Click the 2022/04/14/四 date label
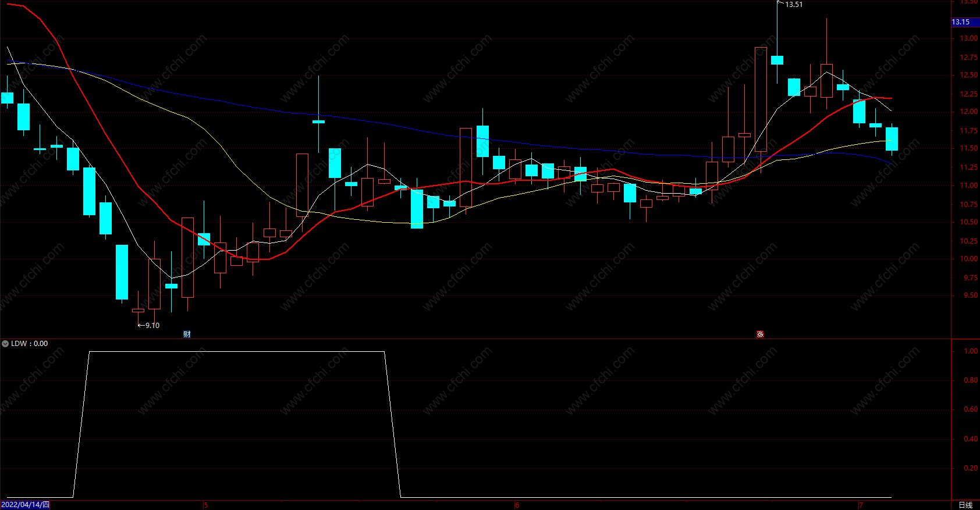The image size is (980, 510). coord(25,505)
